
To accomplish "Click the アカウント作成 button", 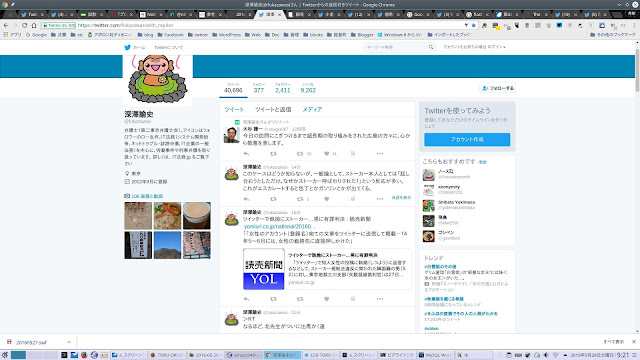I will [467, 140].
